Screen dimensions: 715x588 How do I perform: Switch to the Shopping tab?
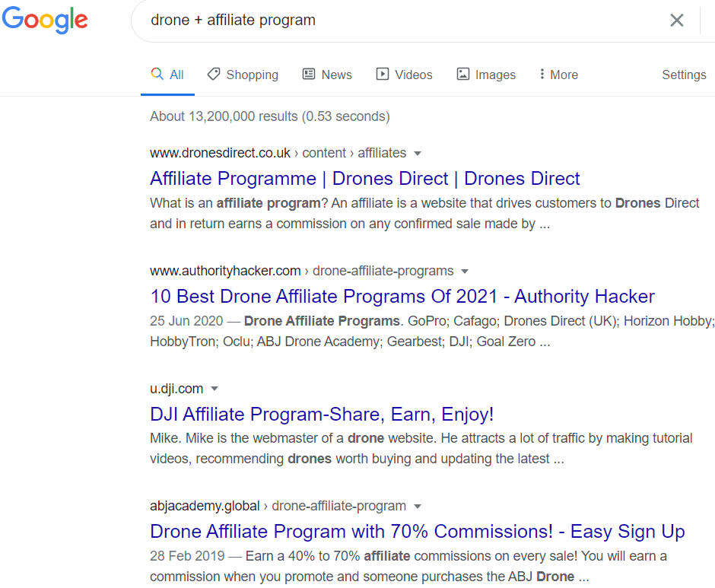243,75
